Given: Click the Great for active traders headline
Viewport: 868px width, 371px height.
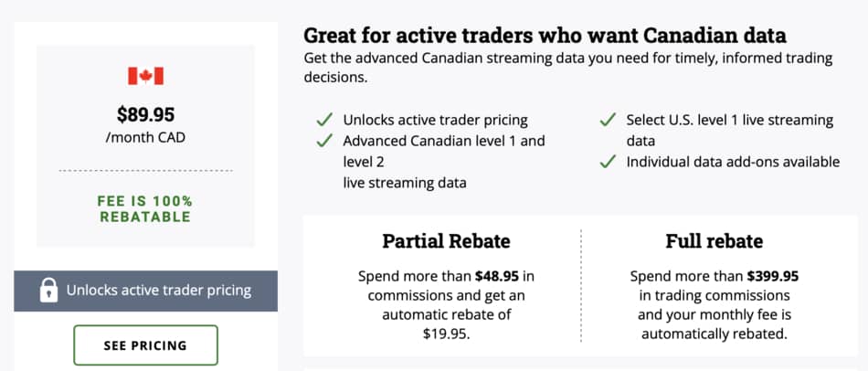Looking at the screenshot, I should pyautogui.click(x=545, y=36).
